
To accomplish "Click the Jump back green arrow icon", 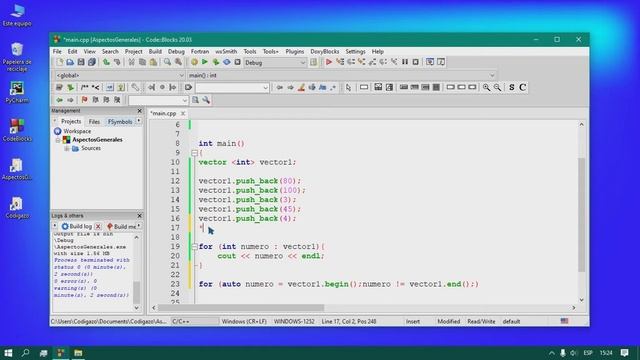I will coord(59,100).
